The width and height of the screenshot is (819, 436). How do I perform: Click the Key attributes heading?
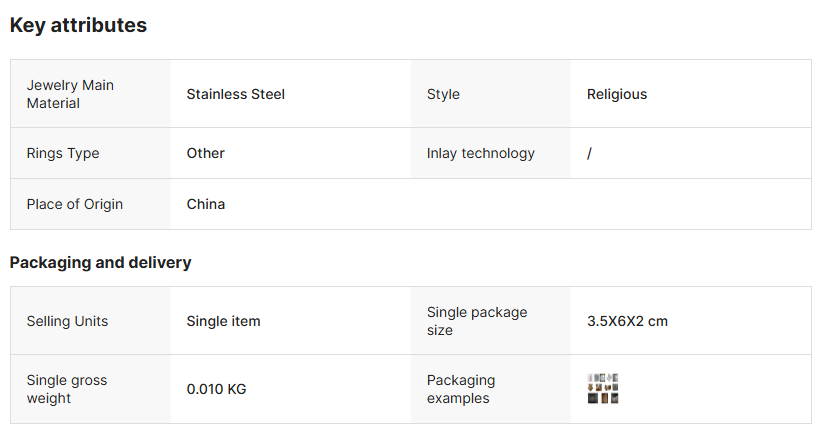click(78, 26)
